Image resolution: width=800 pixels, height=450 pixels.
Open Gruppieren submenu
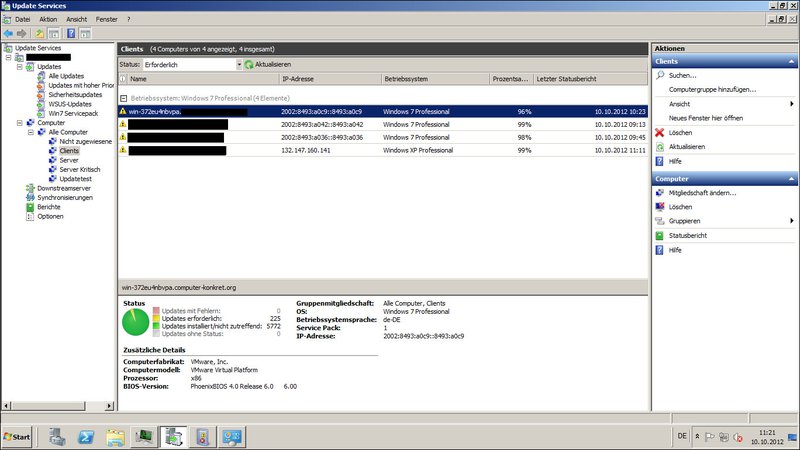685,221
